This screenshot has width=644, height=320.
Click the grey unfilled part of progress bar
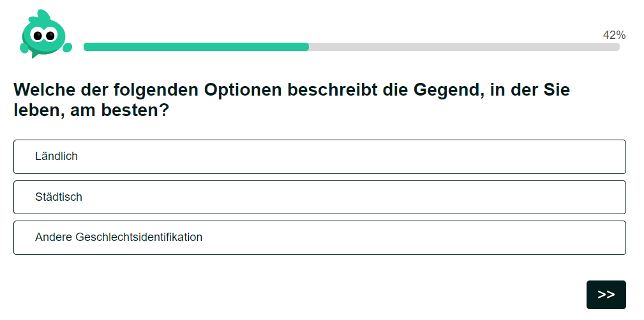click(464, 47)
